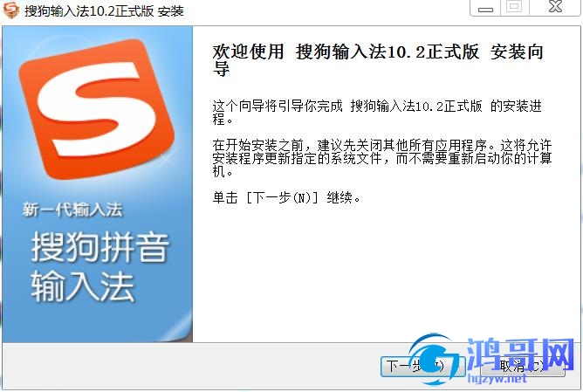The height and width of the screenshot is (392, 583).
Task: Click the 取消(C) cancel button
Action: (523, 367)
